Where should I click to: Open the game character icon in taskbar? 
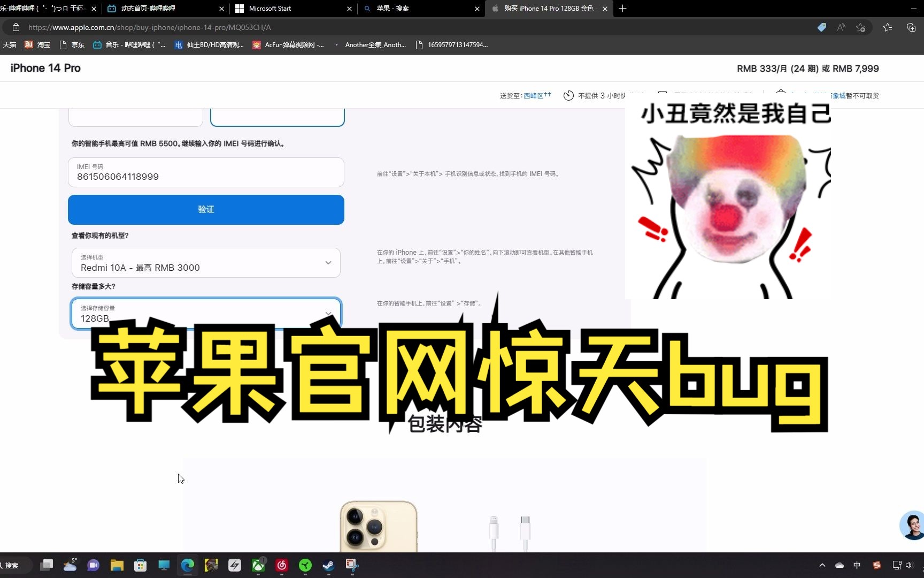[211, 565]
